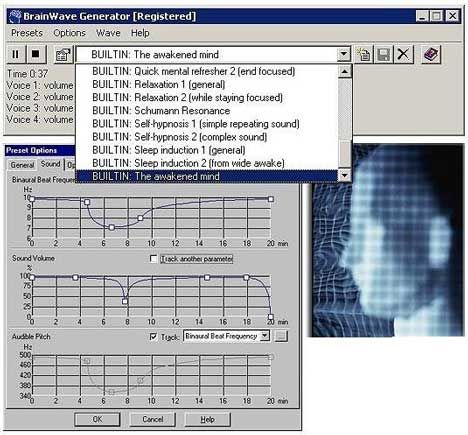468x435 pixels.
Task: Open the Wave menu
Action: pyautogui.click(x=108, y=33)
